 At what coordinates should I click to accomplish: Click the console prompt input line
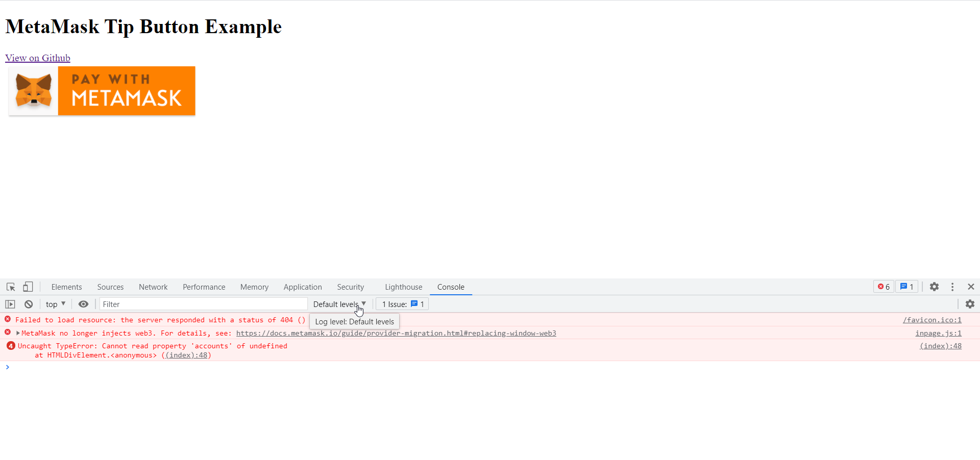[x=490, y=367]
